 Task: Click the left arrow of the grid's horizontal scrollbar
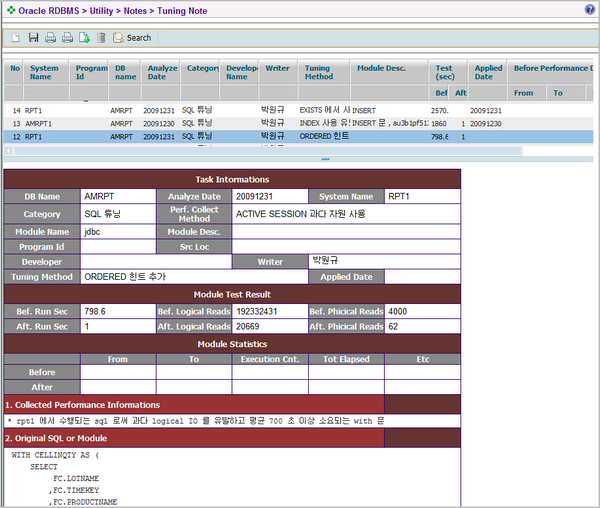(8, 151)
